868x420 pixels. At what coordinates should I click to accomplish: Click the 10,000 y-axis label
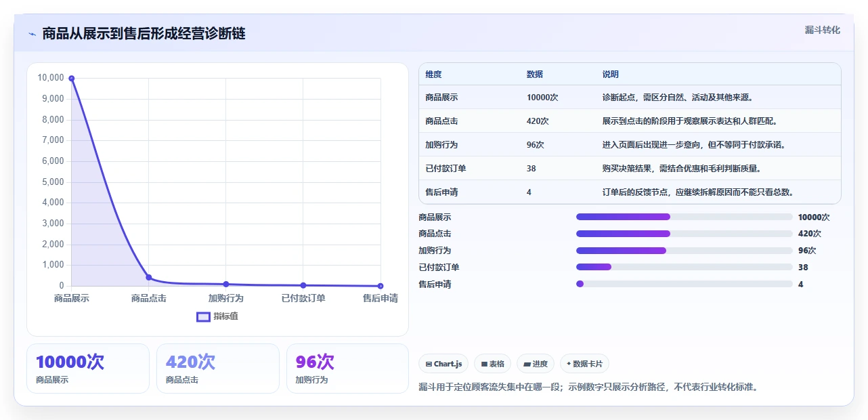tap(51, 78)
